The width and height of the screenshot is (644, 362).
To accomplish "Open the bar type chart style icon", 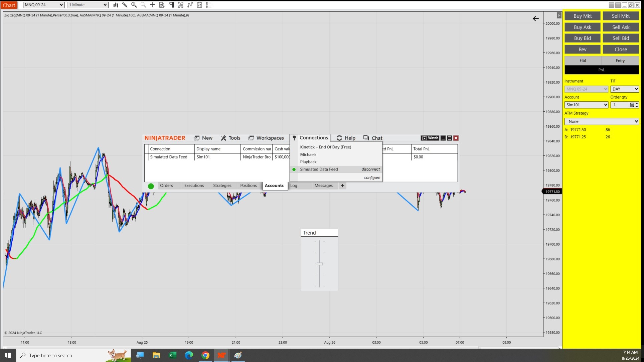I will point(116,5).
